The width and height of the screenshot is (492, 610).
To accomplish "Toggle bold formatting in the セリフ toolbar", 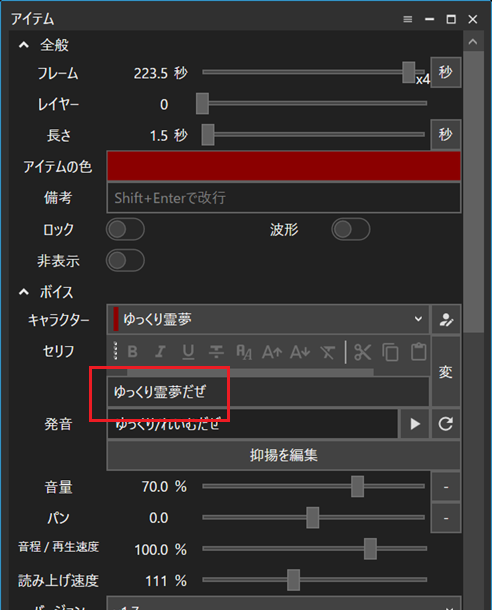I will (x=133, y=352).
